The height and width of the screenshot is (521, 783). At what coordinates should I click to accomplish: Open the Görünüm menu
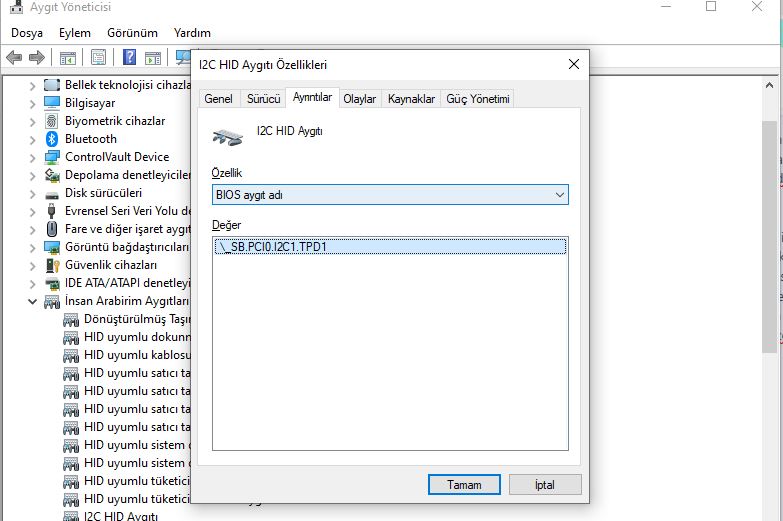[x=132, y=33]
